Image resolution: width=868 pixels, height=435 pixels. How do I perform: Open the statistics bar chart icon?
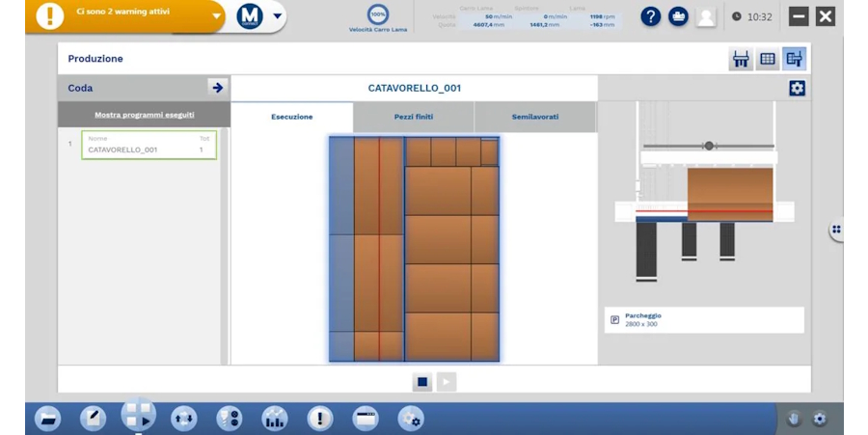tap(275, 418)
